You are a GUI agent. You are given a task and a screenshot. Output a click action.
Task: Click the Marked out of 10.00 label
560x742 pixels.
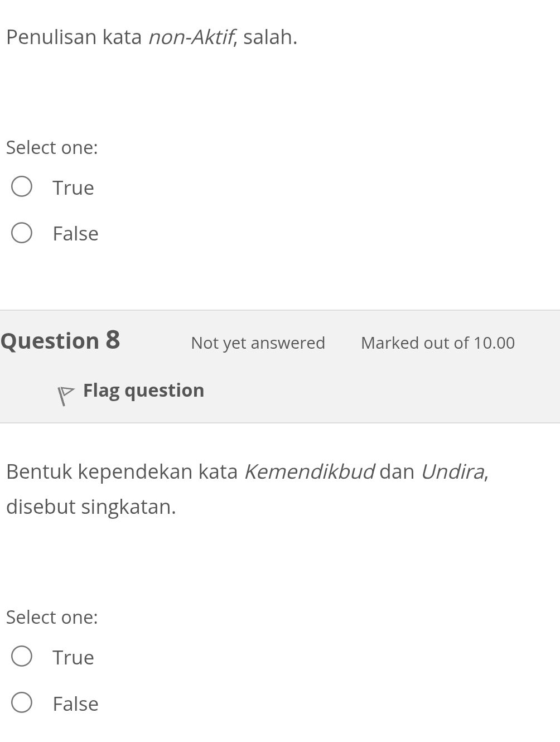pyautogui.click(x=437, y=343)
